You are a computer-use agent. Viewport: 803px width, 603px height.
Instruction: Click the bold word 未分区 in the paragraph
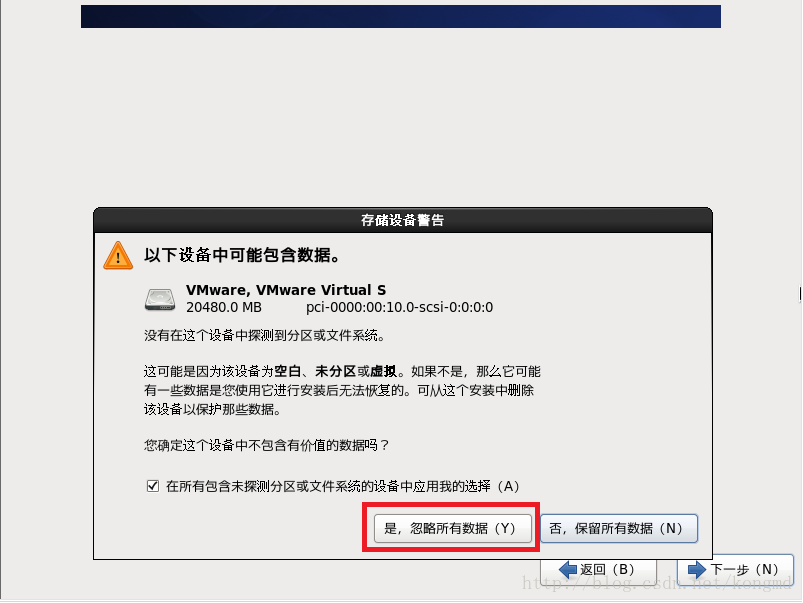335,371
